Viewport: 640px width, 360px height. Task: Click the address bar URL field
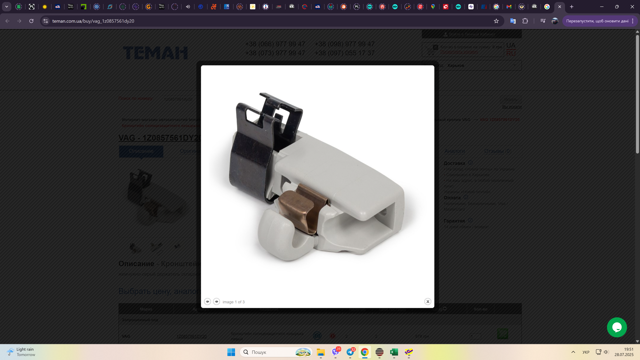pyautogui.click(x=269, y=21)
